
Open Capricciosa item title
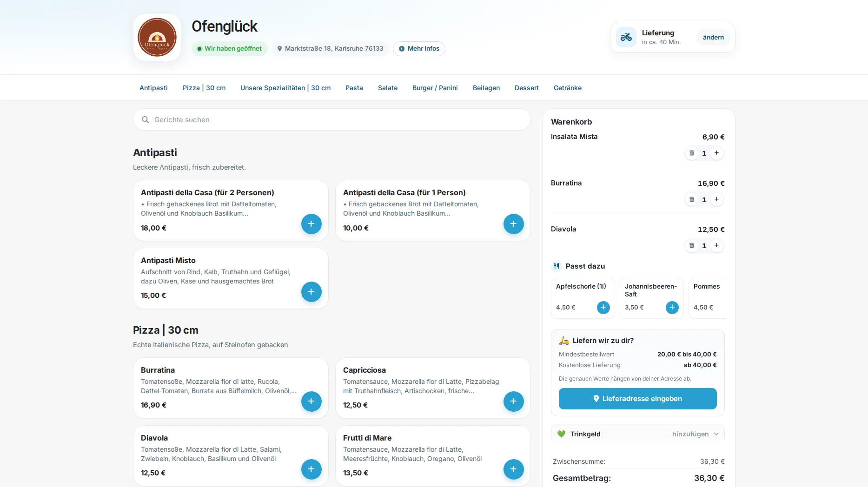[364, 370]
